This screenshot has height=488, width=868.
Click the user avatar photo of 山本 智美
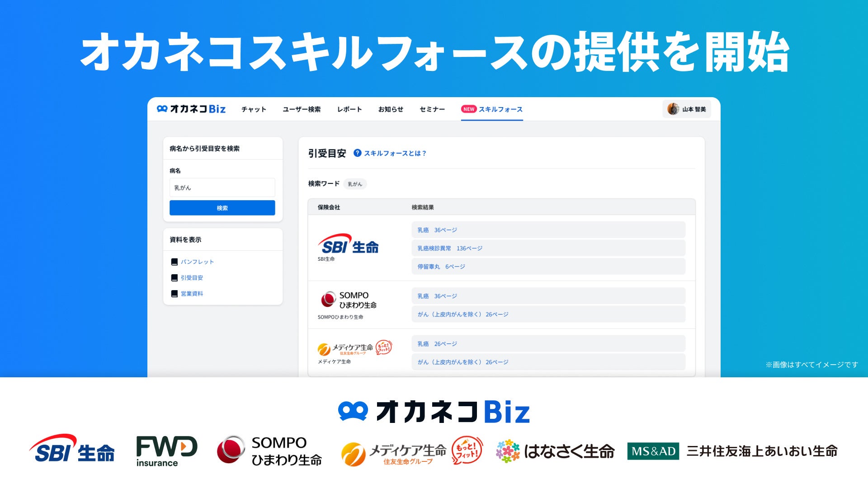[x=673, y=109]
